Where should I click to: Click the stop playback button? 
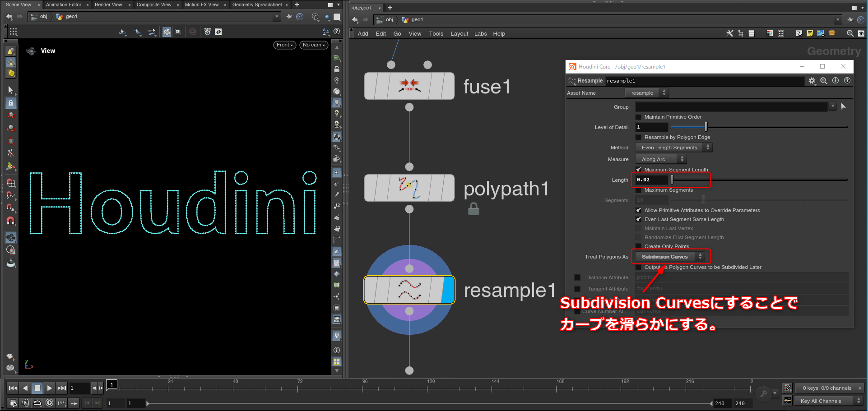(x=37, y=388)
